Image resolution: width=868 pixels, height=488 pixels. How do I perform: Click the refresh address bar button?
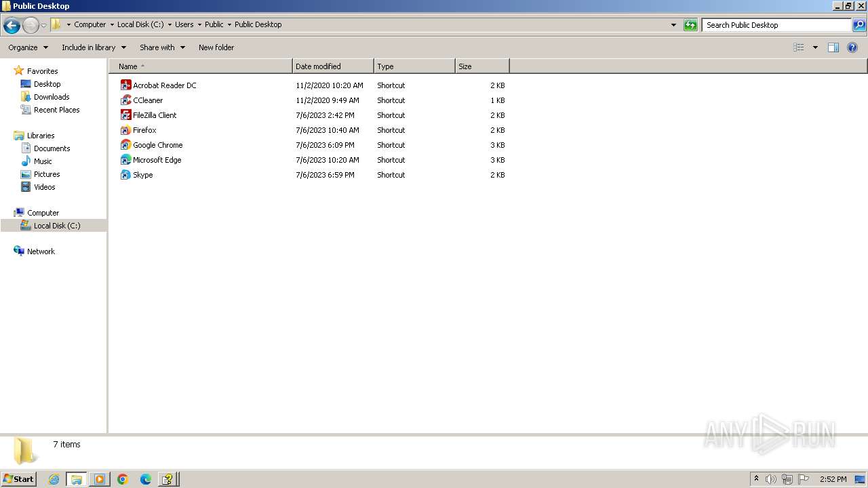[x=690, y=25]
